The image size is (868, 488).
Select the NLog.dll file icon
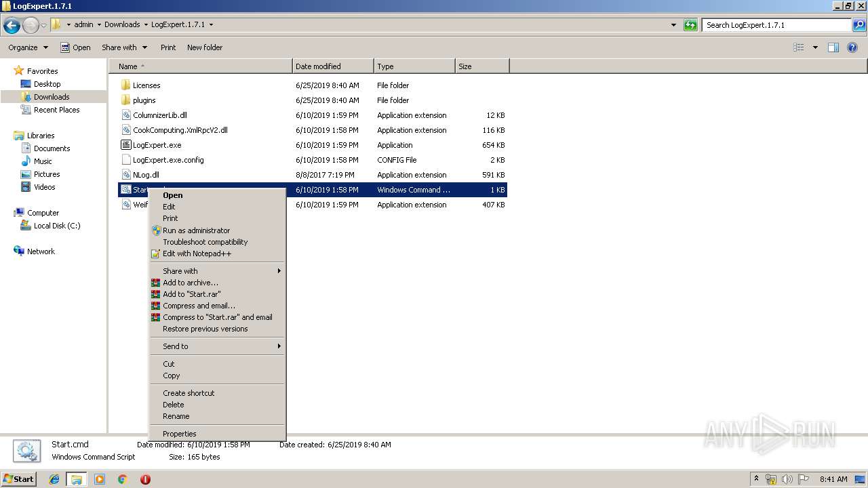coord(125,175)
